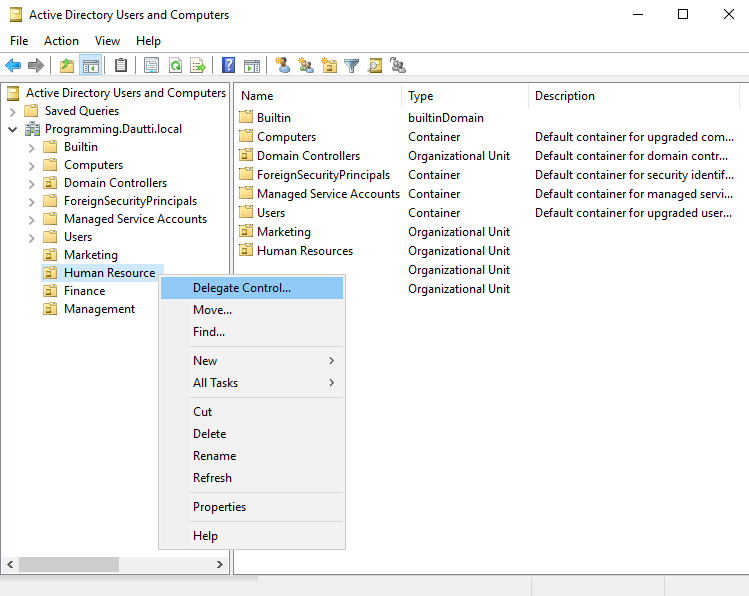Open the All Tasks submenu

point(252,383)
